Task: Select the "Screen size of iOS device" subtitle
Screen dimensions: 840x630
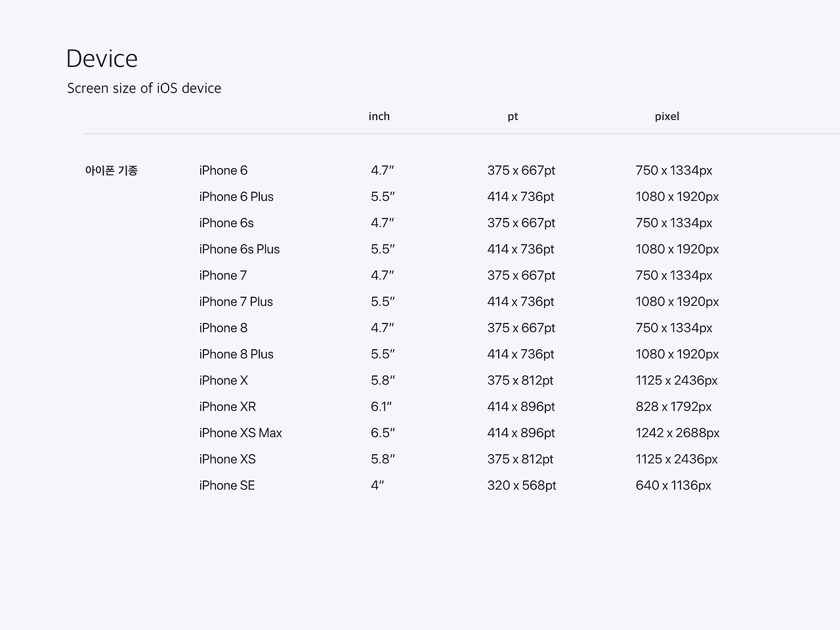Action: click(144, 88)
